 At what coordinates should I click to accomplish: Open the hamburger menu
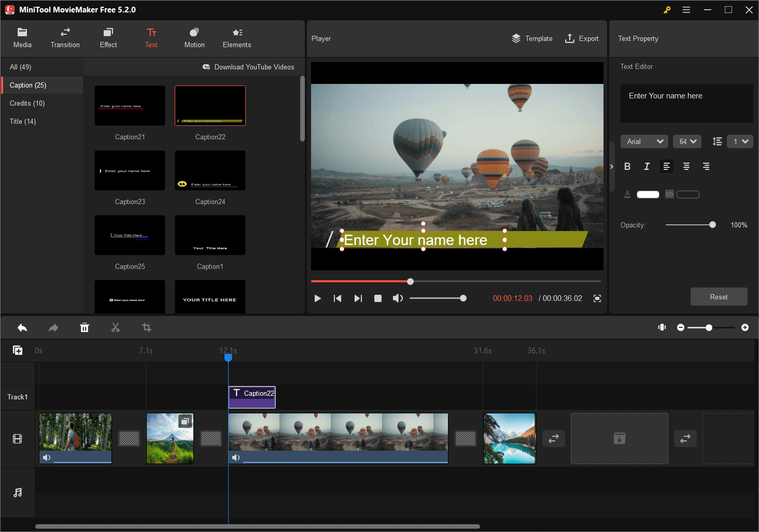[x=686, y=9]
